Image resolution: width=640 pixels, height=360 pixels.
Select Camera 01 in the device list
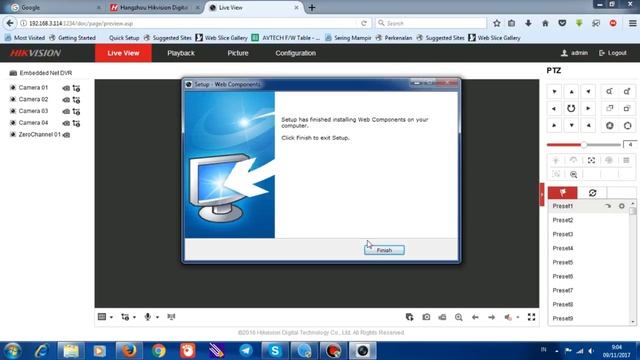point(33,88)
